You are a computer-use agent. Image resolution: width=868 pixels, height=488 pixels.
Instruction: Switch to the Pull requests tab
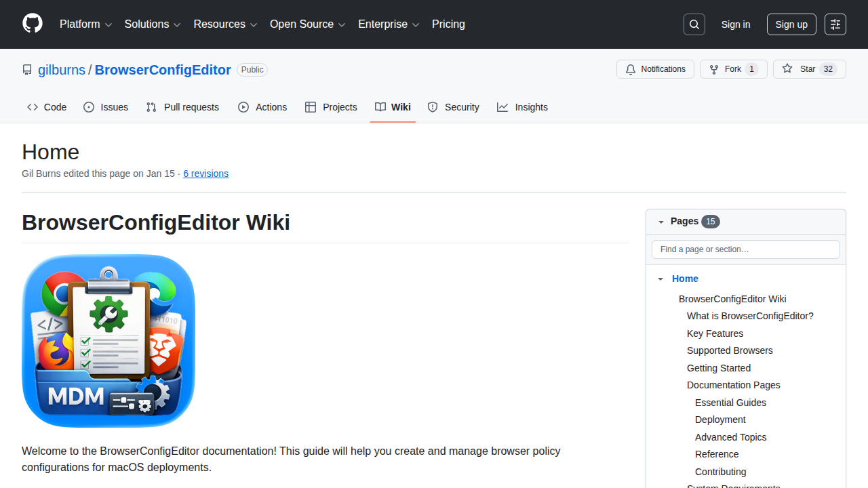(x=182, y=107)
